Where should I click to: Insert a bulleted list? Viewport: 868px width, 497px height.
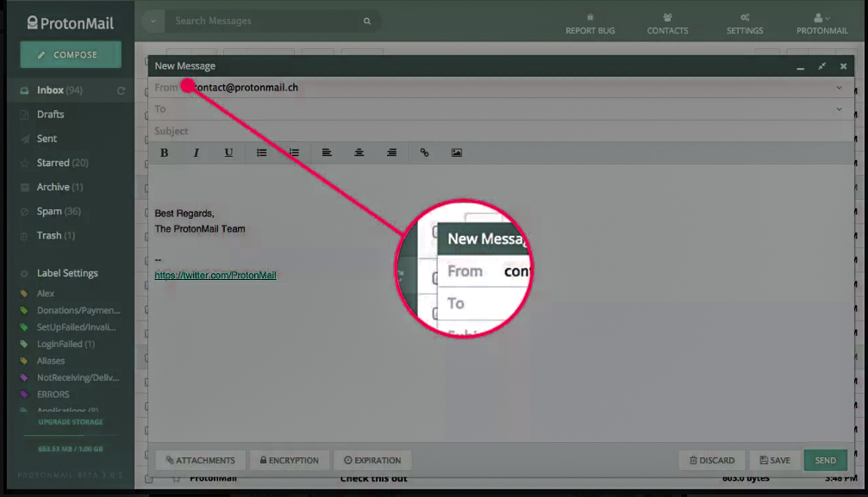(x=261, y=152)
